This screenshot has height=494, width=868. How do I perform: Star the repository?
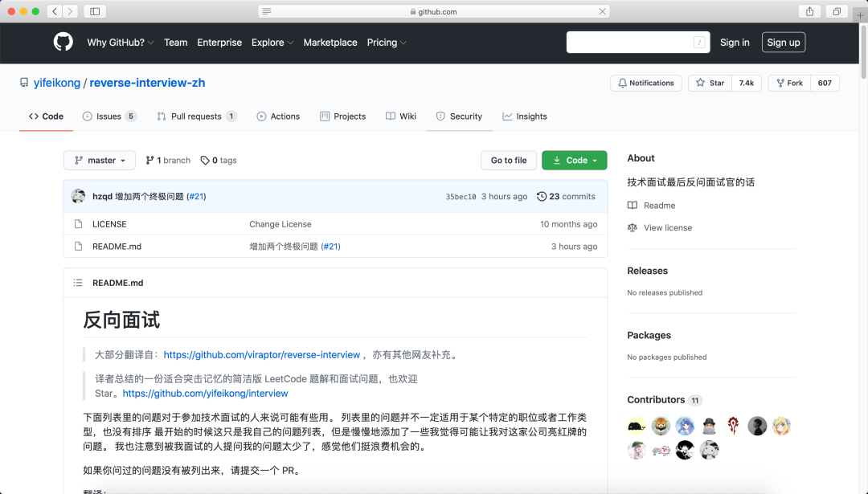pos(710,83)
